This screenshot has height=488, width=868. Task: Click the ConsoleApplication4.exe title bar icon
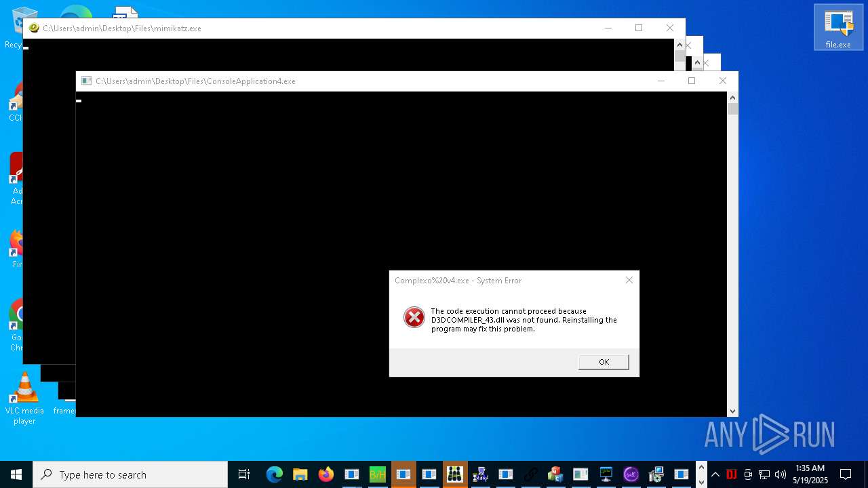(86, 81)
